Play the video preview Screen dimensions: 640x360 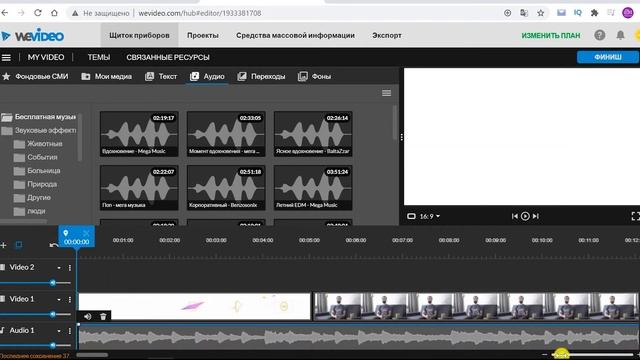pyautogui.click(x=525, y=216)
